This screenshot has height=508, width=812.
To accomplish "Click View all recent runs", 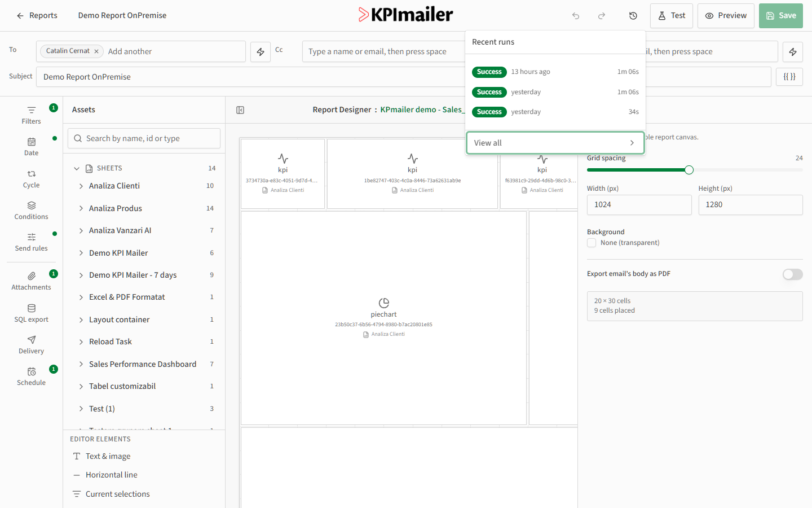I will click(x=555, y=143).
